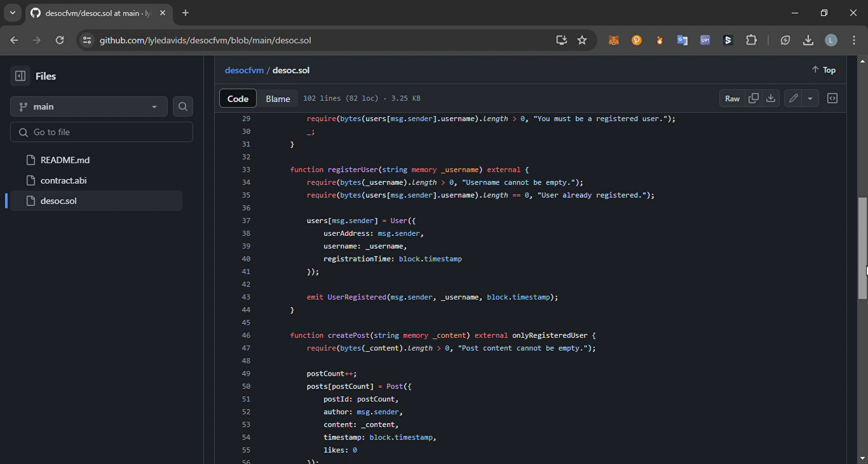Click the install app icon in address bar
Screen dimensions: 868x464
click(x=561, y=40)
